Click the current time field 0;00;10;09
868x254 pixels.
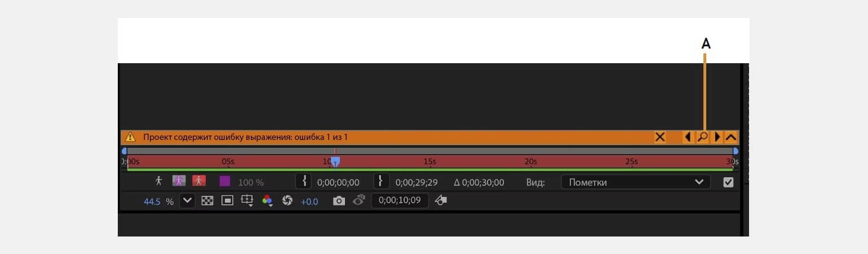point(400,200)
